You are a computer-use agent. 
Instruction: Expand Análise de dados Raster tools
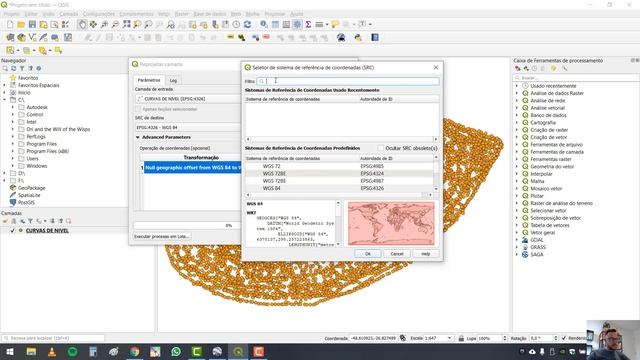517,93
